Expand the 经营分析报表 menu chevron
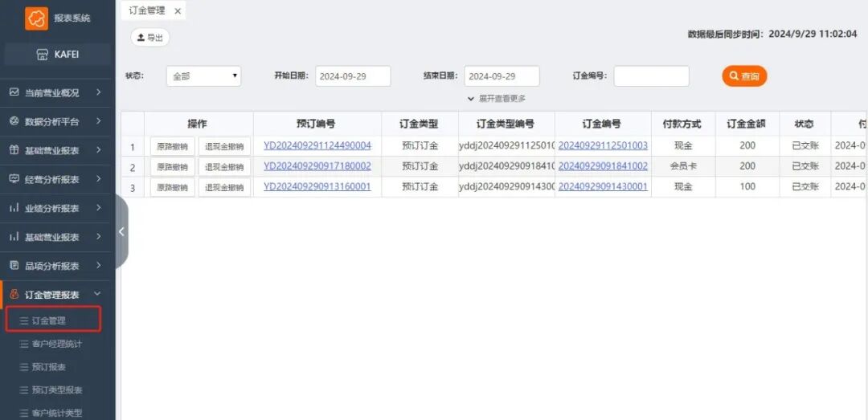 98,179
